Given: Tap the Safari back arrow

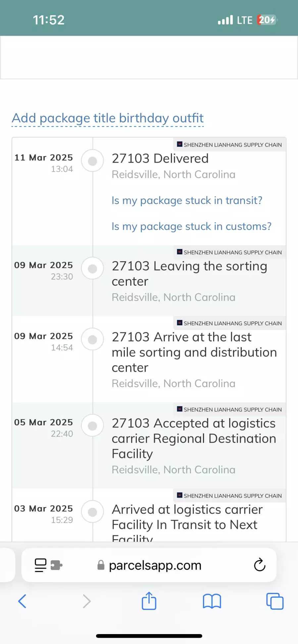Looking at the screenshot, I should click(x=22, y=601).
